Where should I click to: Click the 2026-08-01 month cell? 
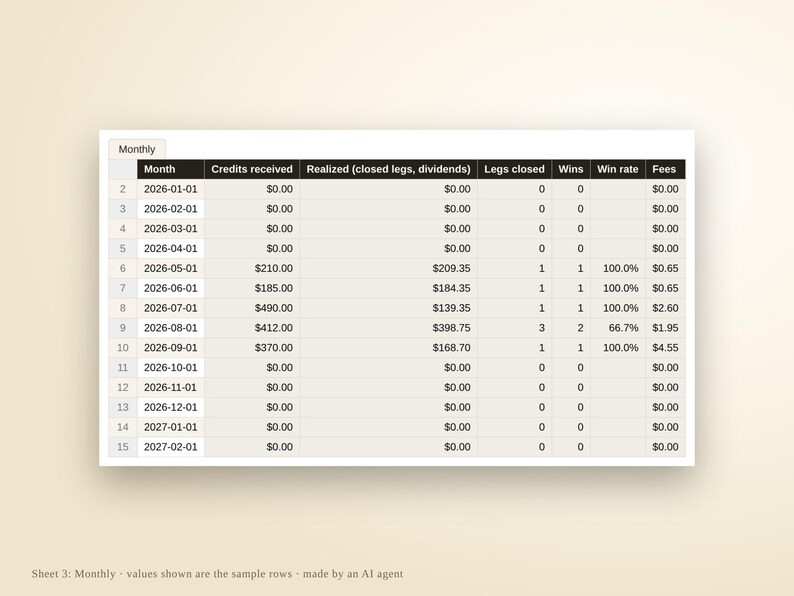(171, 328)
